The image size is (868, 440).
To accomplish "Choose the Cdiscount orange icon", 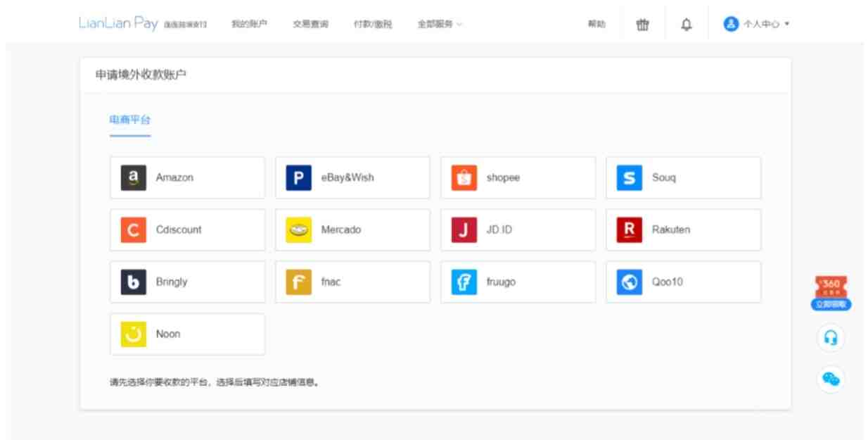I will 134,230.
